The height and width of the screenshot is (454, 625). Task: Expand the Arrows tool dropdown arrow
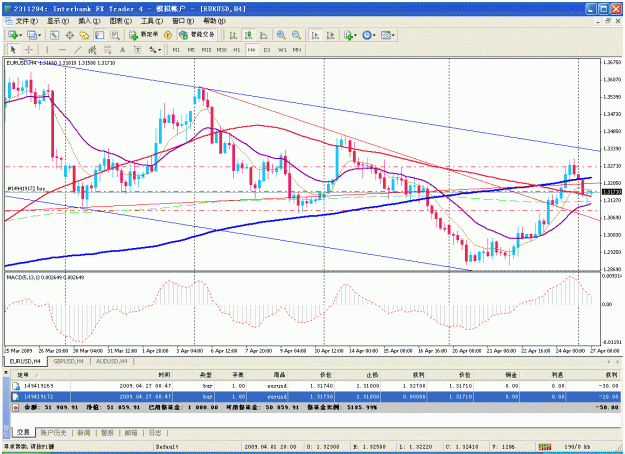[160, 50]
